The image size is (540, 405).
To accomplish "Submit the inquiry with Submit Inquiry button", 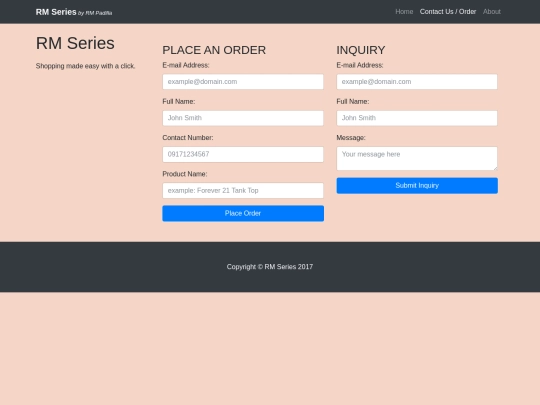I will pos(417,185).
